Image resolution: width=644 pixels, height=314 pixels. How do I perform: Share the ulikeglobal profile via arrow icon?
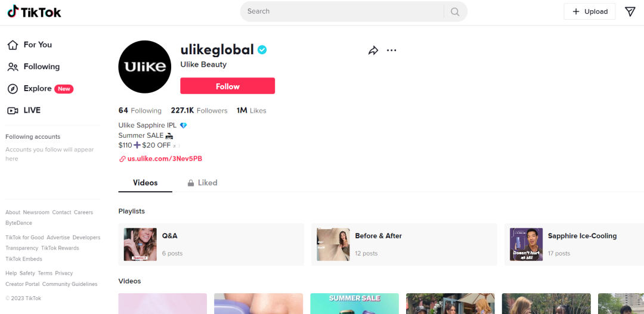(373, 51)
